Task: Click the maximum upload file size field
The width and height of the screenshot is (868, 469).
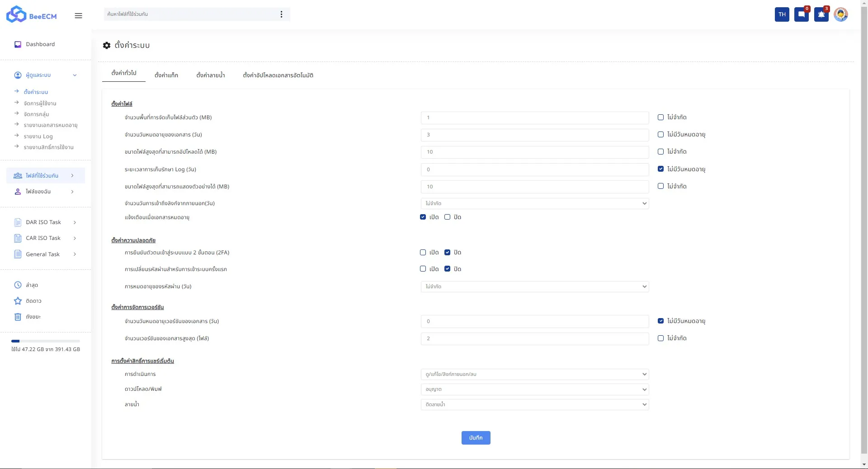Action: tap(534, 152)
